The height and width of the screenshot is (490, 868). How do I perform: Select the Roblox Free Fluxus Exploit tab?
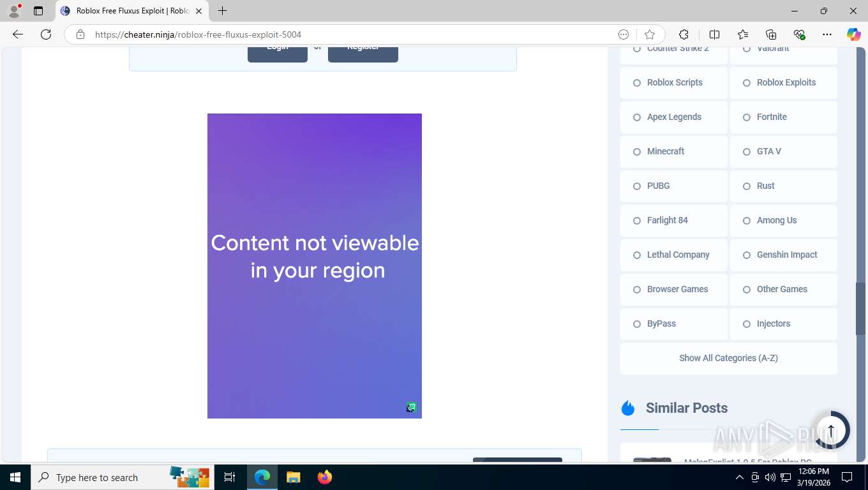(132, 11)
